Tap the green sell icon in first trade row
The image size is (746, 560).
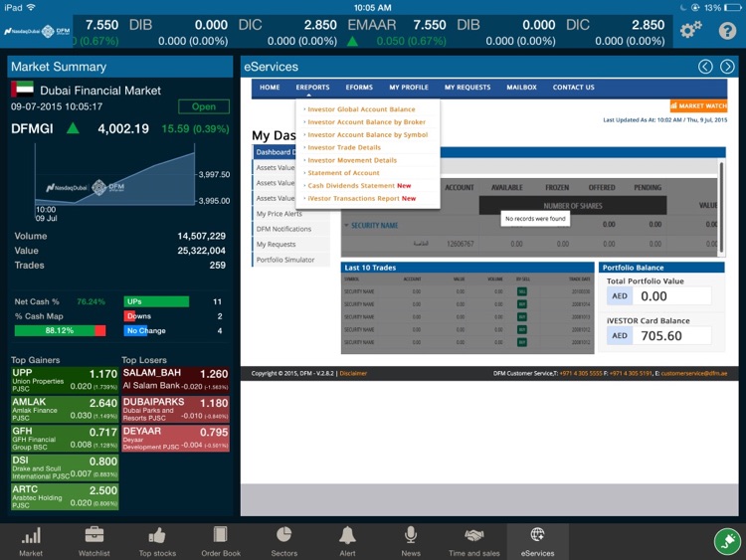tap(522, 291)
